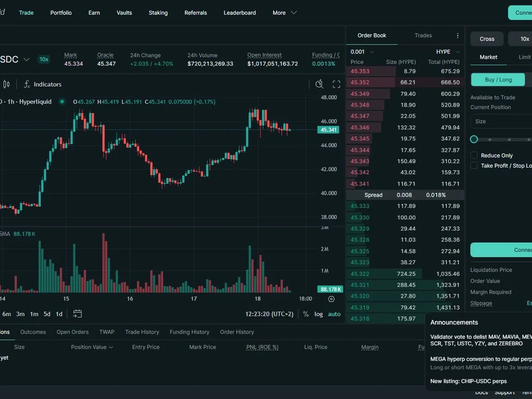
Task: Open Vaults in top navigation
Action: tap(124, 12)
